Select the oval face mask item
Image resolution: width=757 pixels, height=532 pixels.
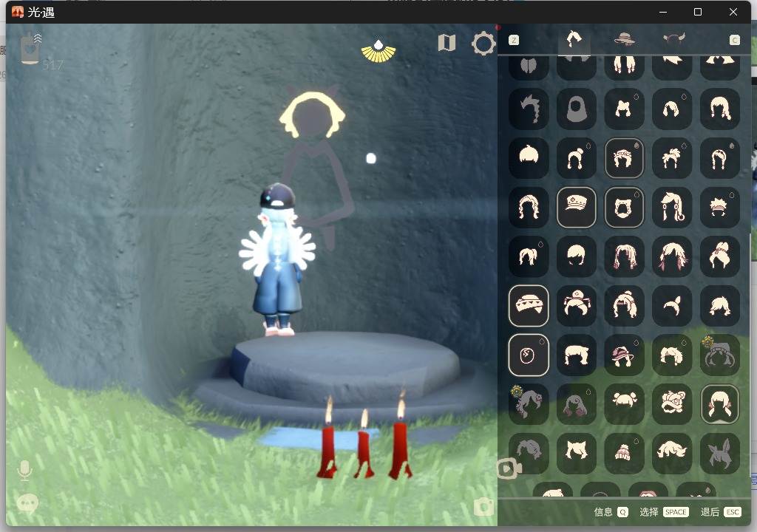[529, 355]
